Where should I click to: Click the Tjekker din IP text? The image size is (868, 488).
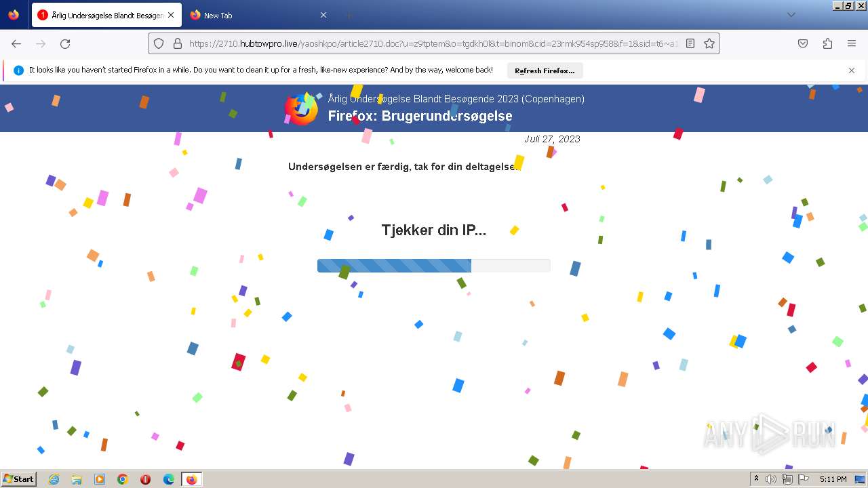click(434, 230)
